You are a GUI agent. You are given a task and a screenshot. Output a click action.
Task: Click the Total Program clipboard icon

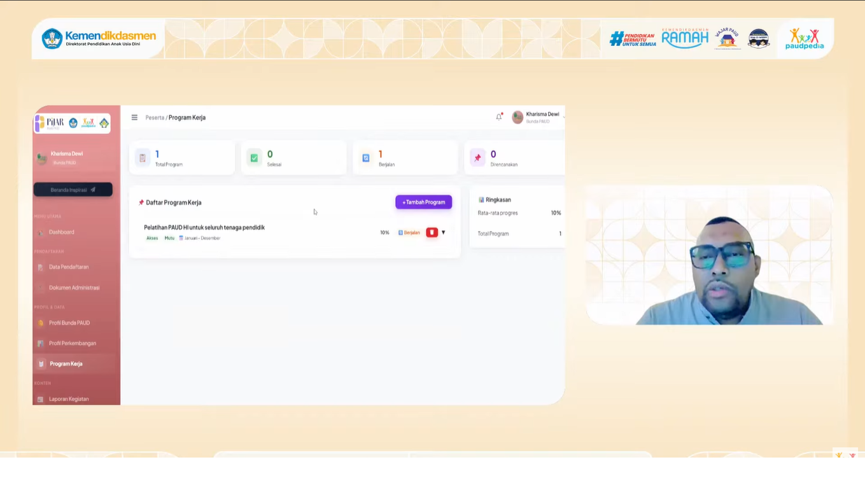coord(143,158)
